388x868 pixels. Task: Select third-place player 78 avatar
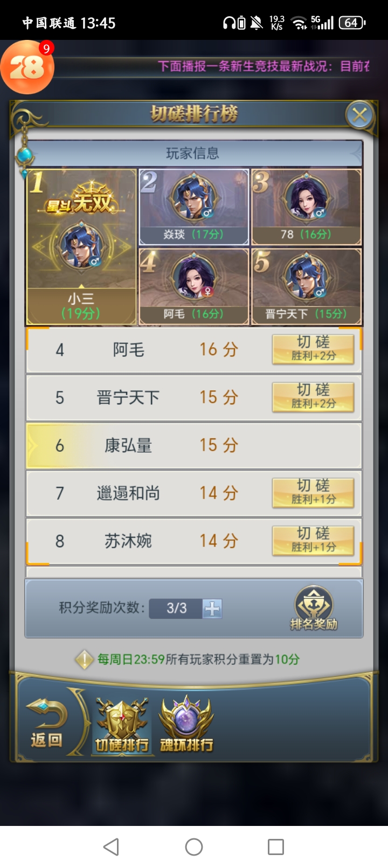[306, 197]
